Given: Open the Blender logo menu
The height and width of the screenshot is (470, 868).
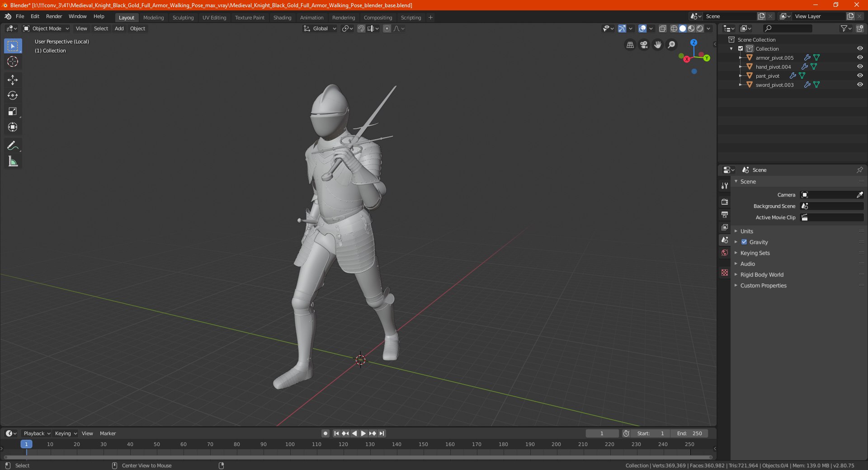Looking at the screenshot, I should [x=8, y=16].
